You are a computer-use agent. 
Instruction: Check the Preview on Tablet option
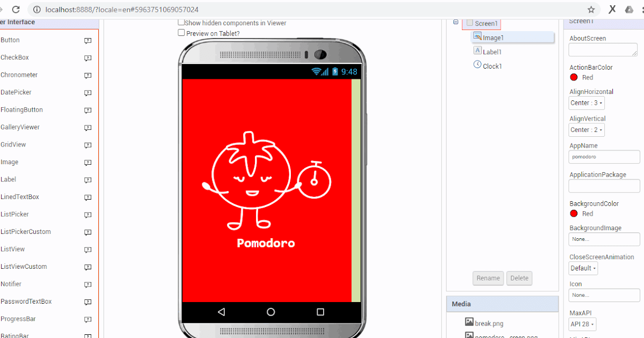tap(181, 33)
